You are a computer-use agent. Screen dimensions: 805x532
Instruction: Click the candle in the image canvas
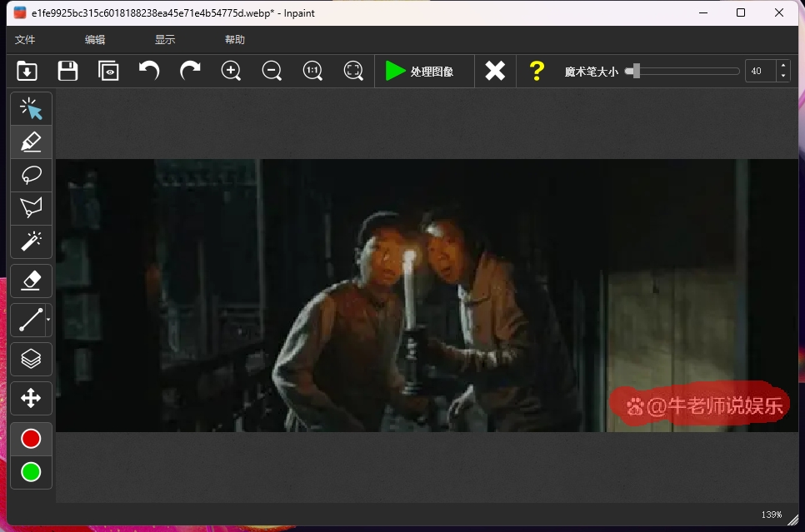pyautogui.click(x=410, y=291)
